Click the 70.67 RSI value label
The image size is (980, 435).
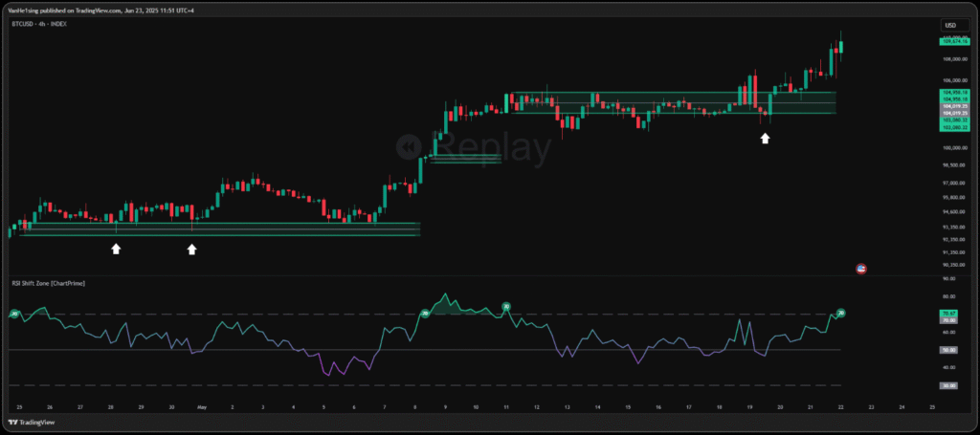coord(948,313)
